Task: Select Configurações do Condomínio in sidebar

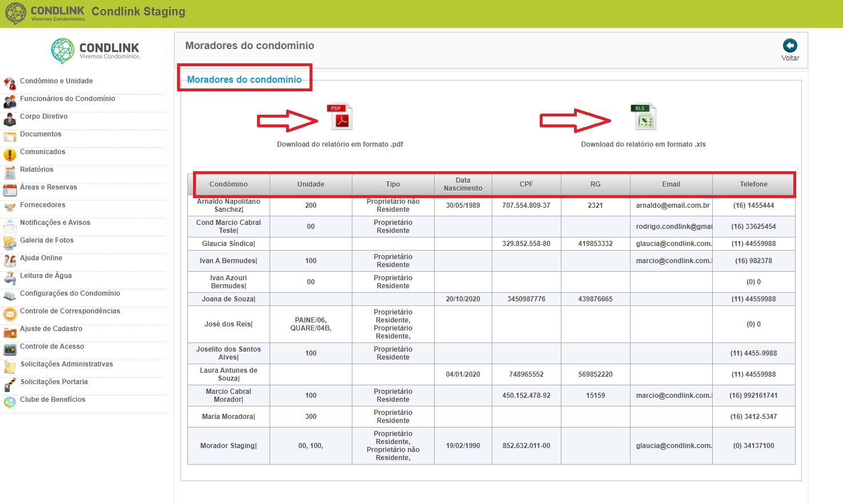Action: pyautogui.click(x=70, y=293)
